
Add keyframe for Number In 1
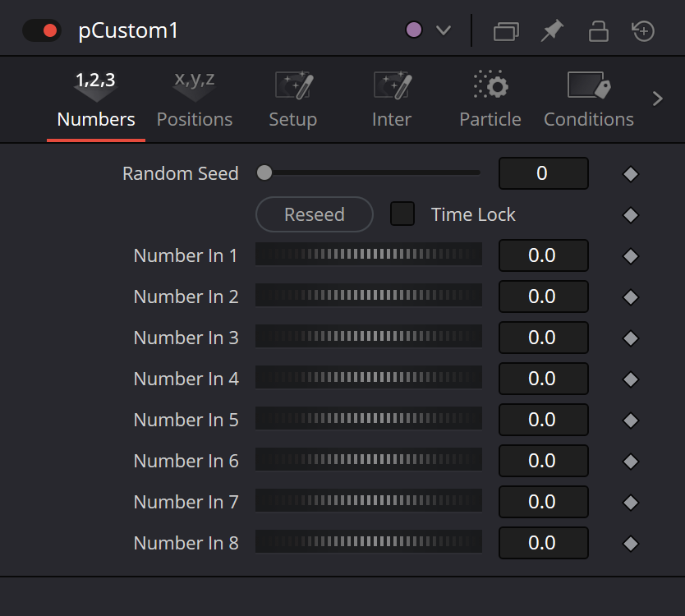click(x=631, y=256)
